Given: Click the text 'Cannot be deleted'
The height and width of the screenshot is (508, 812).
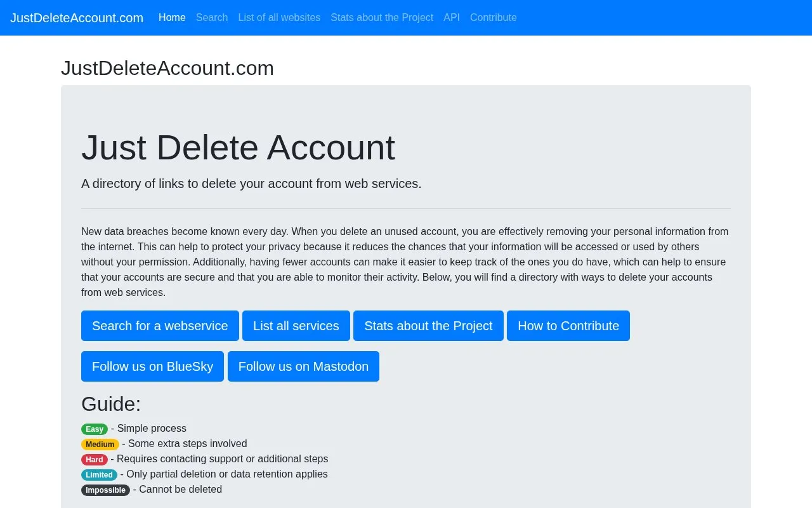Looking at the screenshot, I should click(x=181, y=490).
